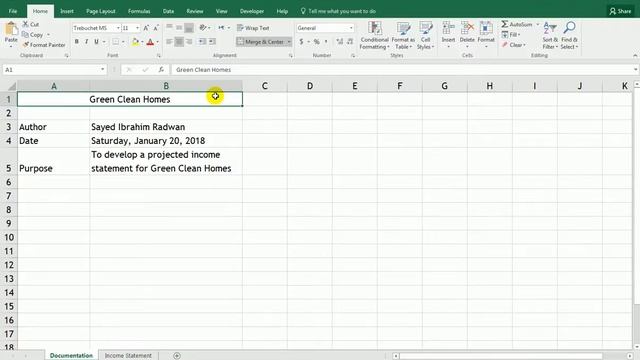Screen dimensions: 640x360
Task: Switch to the Formulas tab
Action: (139, 11)
